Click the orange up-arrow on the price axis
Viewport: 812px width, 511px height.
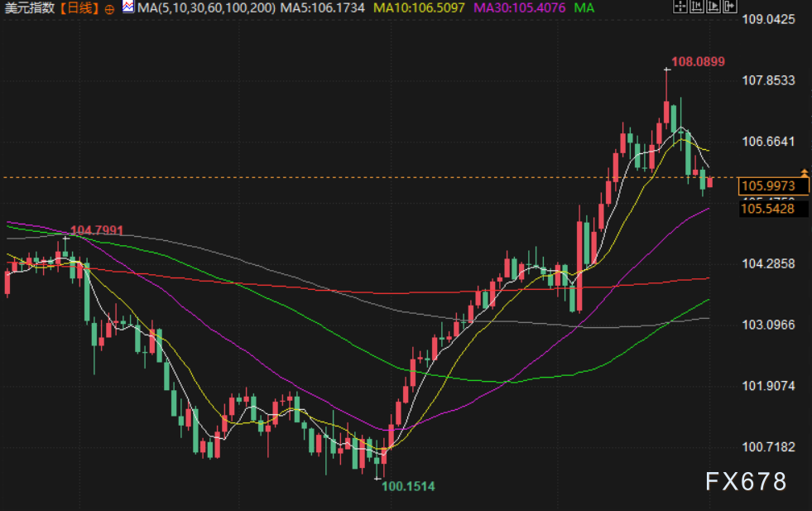tap(804, 172)
